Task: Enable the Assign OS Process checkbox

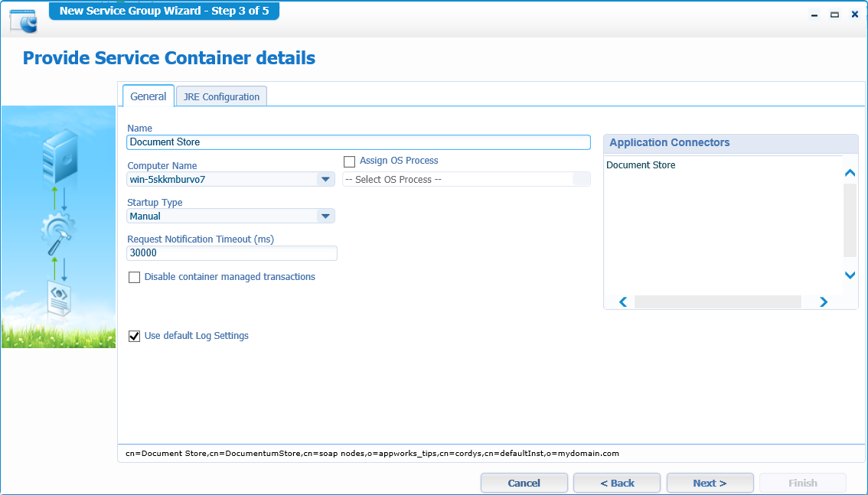Action: tap(350, 161)
